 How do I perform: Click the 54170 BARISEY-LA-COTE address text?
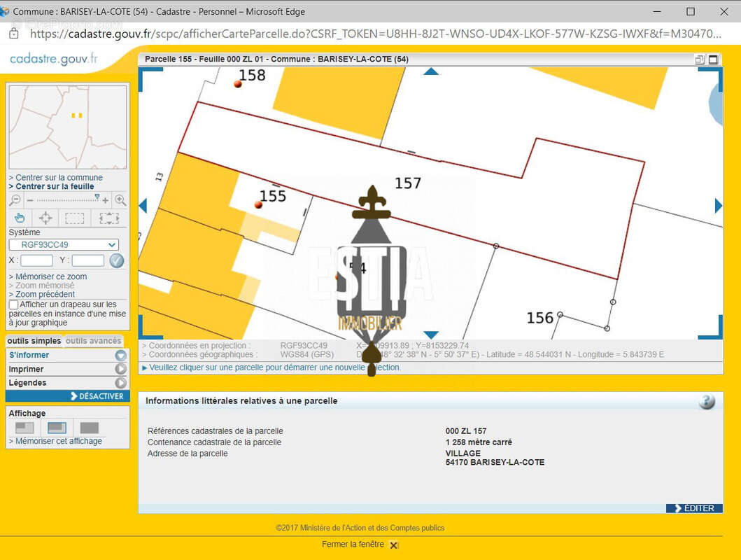[495, 462]
